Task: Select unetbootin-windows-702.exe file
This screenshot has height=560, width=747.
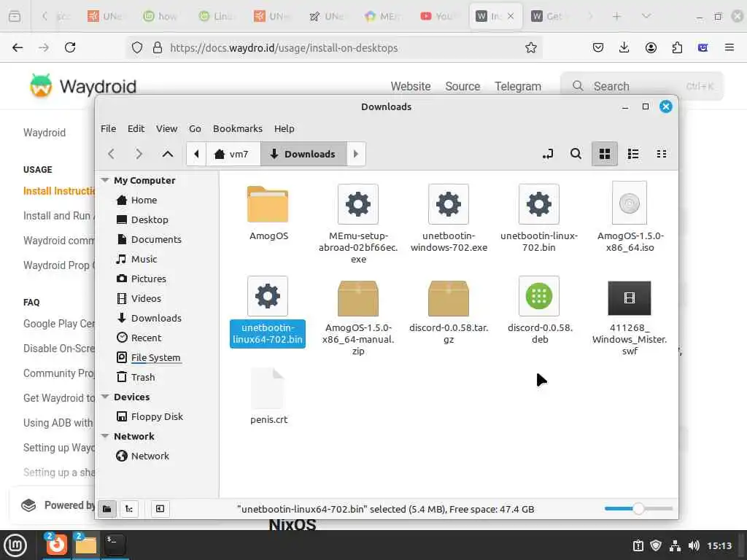Action: [x=449, y=218]
